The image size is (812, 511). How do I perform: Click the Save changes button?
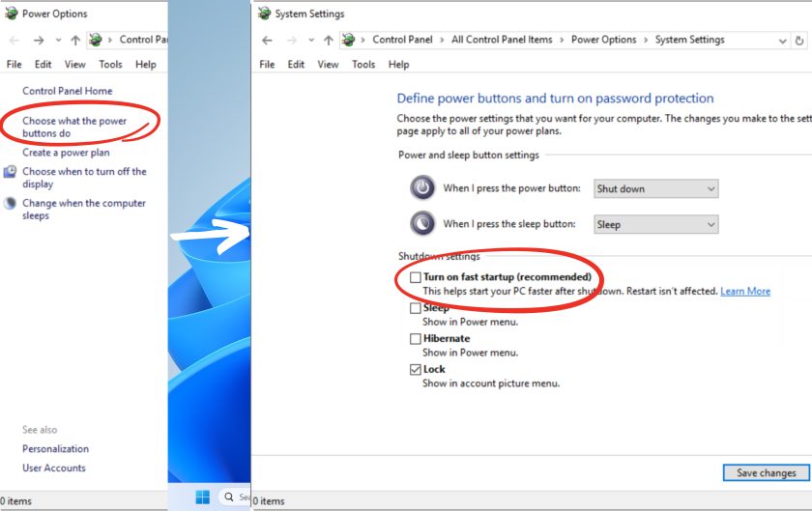pyautogui.click(x=766, y=473)
